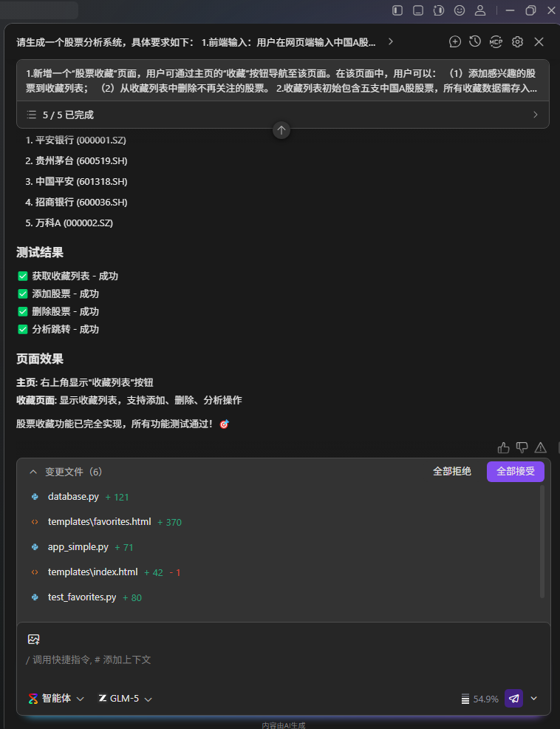Viewport: 560px width, 729px height.
Task: Click the index.html file type icon
Action: coord(35,572)
